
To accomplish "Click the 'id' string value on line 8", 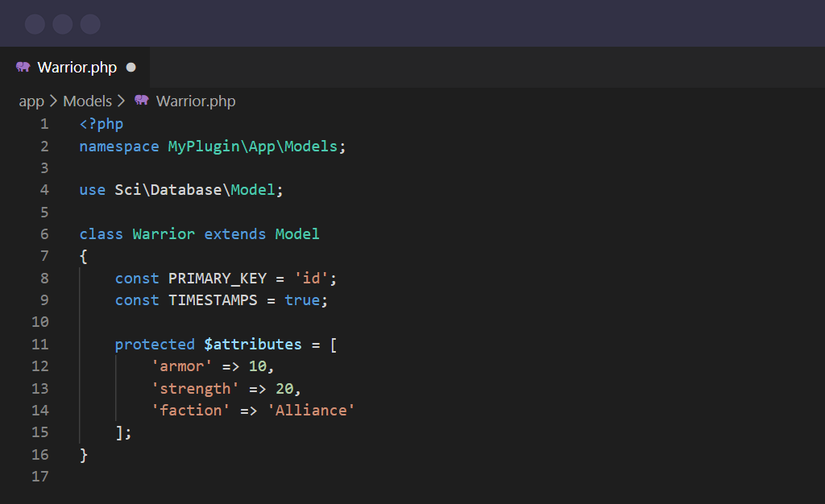I will point(311,278).
